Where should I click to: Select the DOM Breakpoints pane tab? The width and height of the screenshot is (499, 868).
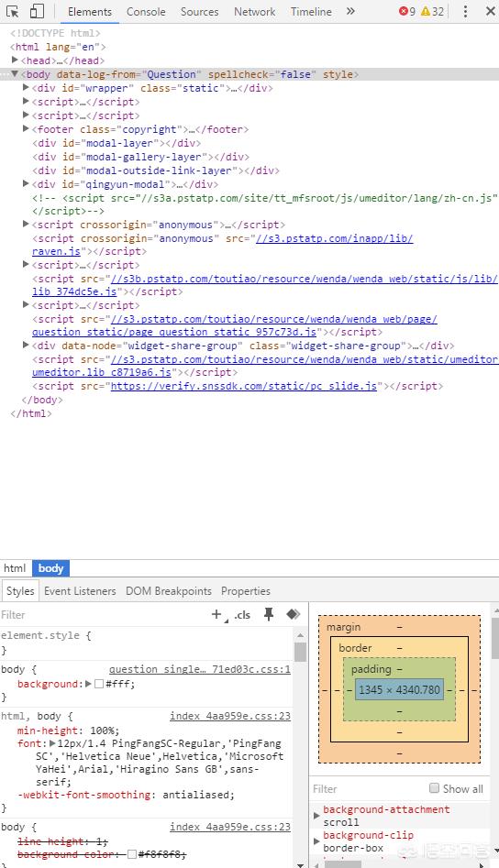pyautogui.click(x=169, y=591)
